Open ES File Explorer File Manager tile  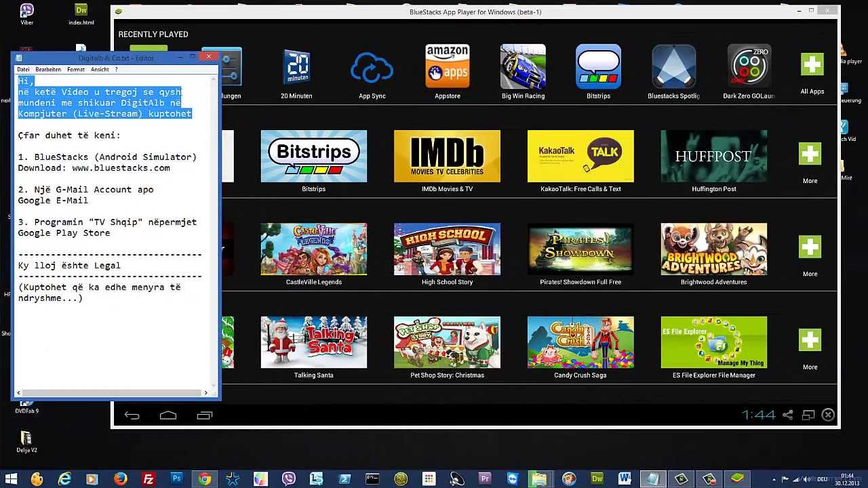714,342
